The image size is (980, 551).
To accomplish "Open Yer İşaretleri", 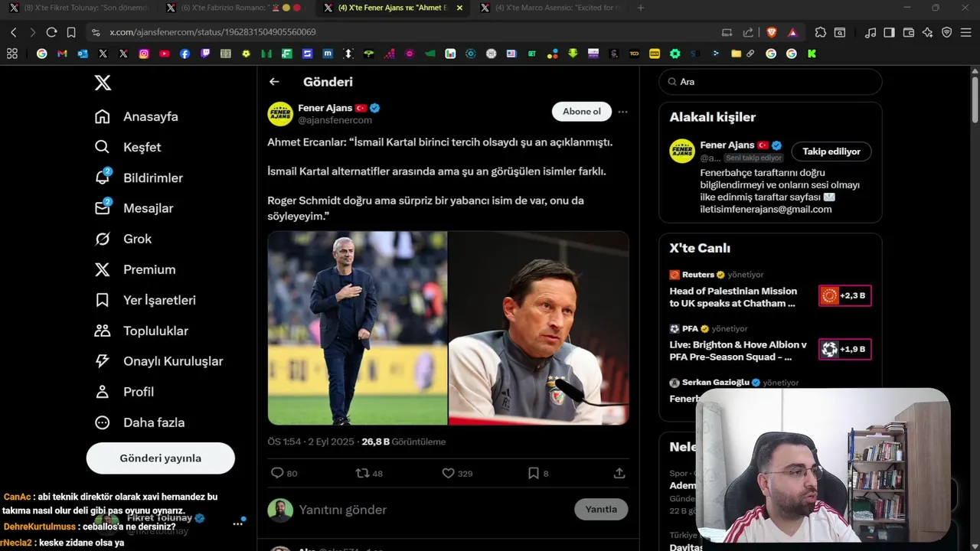I will [x=145, y=300].
